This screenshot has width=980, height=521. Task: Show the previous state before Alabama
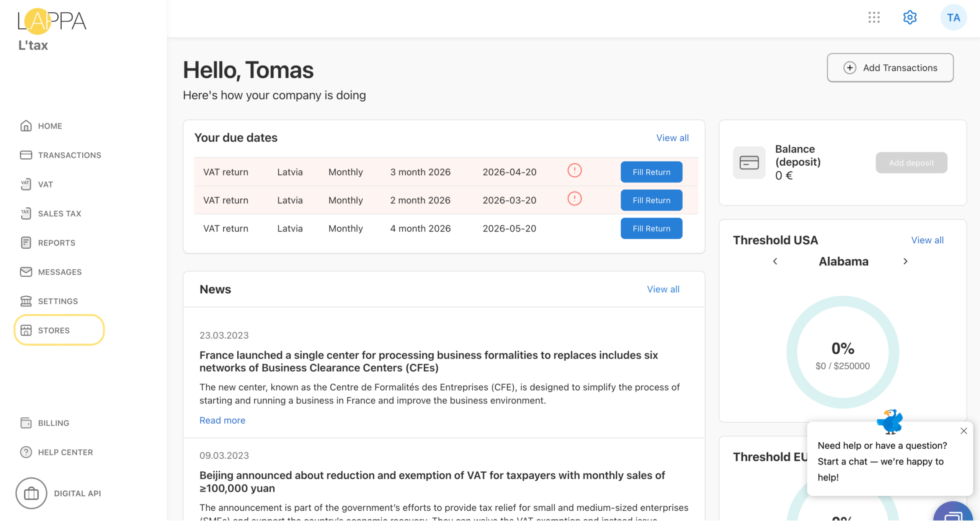coord(775,262)
